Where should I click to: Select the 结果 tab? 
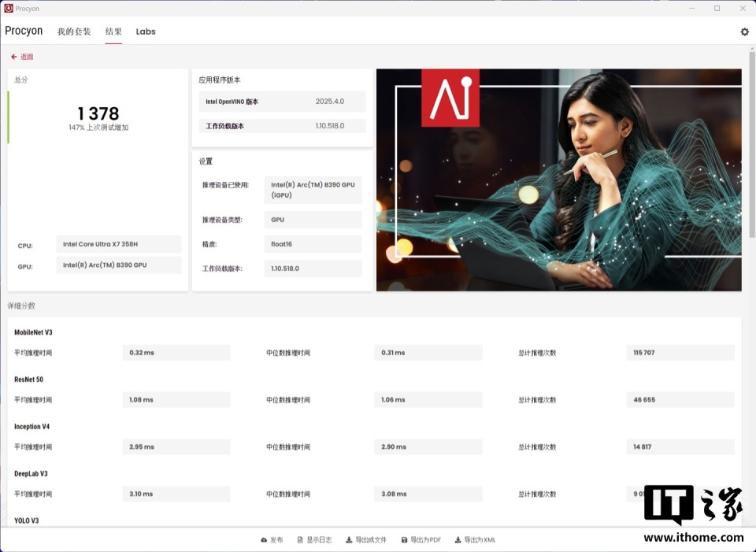tap(113, 31)
